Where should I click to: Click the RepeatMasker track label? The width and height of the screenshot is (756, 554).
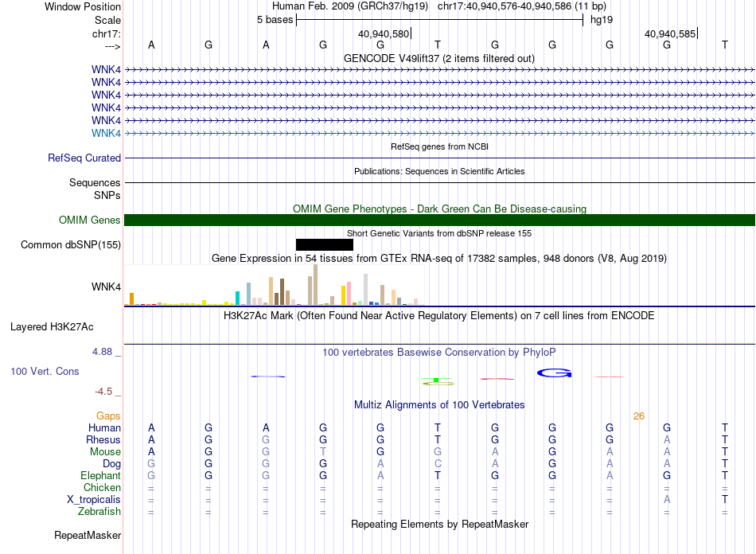88,535
